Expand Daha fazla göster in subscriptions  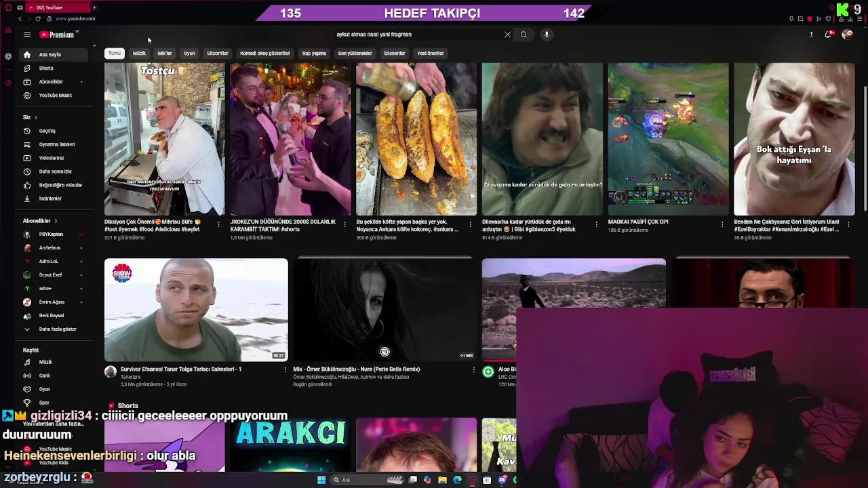coord(55,329)
